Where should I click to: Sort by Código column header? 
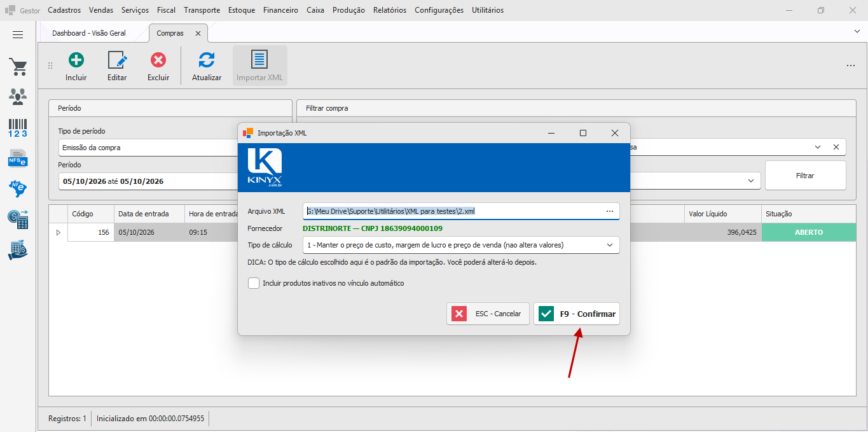click(90, 214)
